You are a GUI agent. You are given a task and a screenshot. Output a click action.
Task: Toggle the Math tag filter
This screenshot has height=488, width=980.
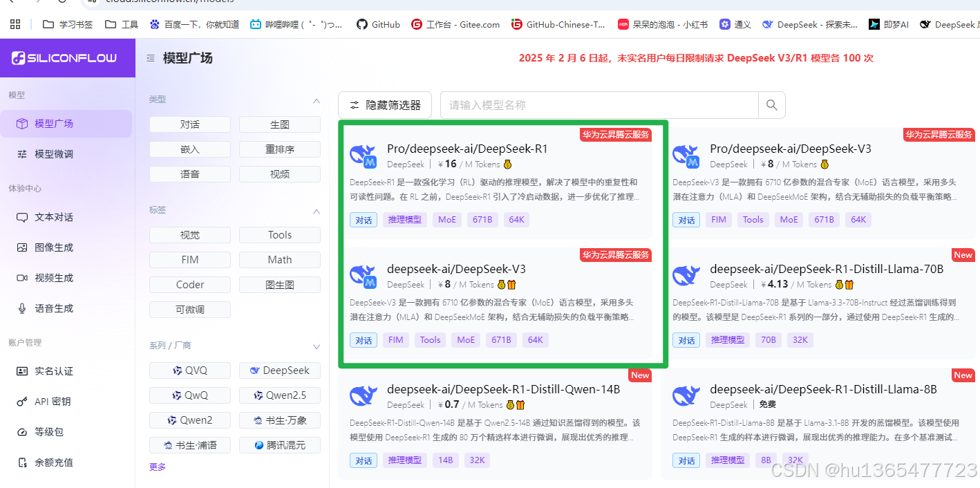pyautogui.click(x=280, y=260)
